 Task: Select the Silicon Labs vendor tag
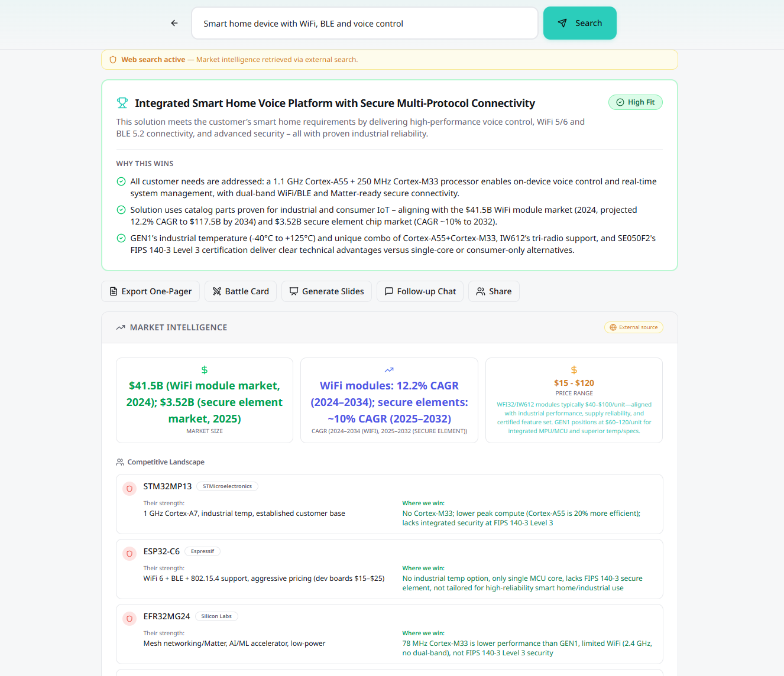(x=216, y=616)
